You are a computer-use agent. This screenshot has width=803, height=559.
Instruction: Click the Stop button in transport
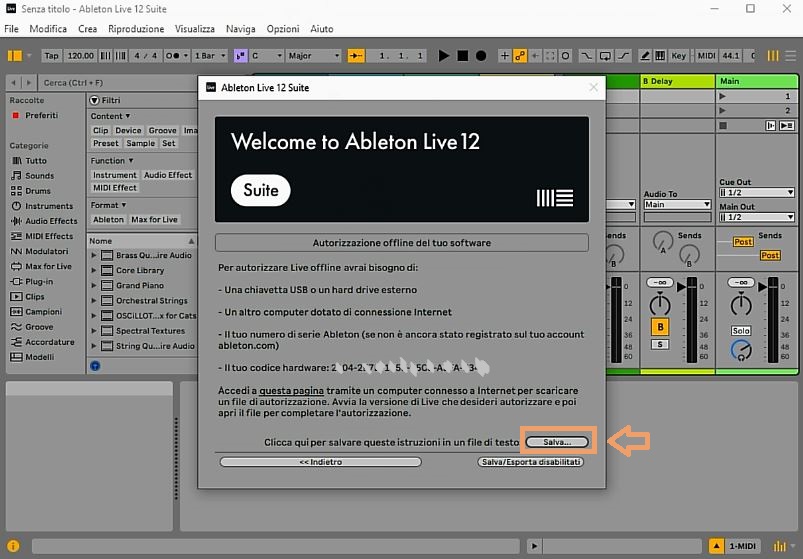click(x=463, y=56)
